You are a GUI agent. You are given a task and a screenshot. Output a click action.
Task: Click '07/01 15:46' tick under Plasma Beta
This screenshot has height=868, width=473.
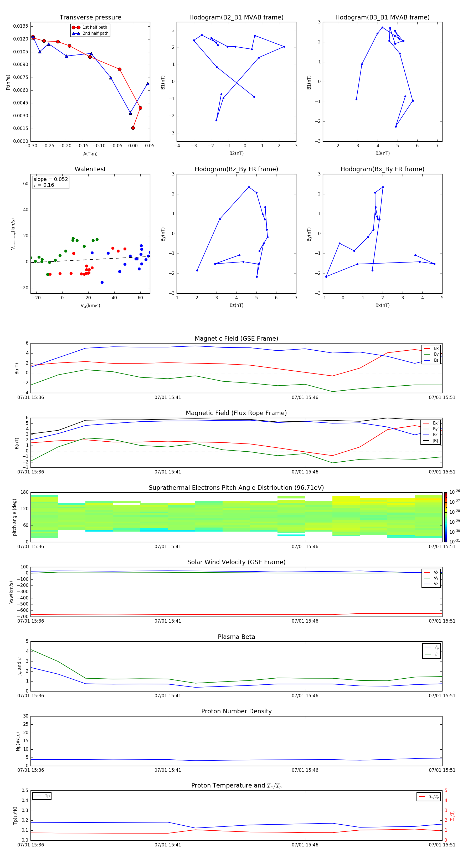point(305,695)
